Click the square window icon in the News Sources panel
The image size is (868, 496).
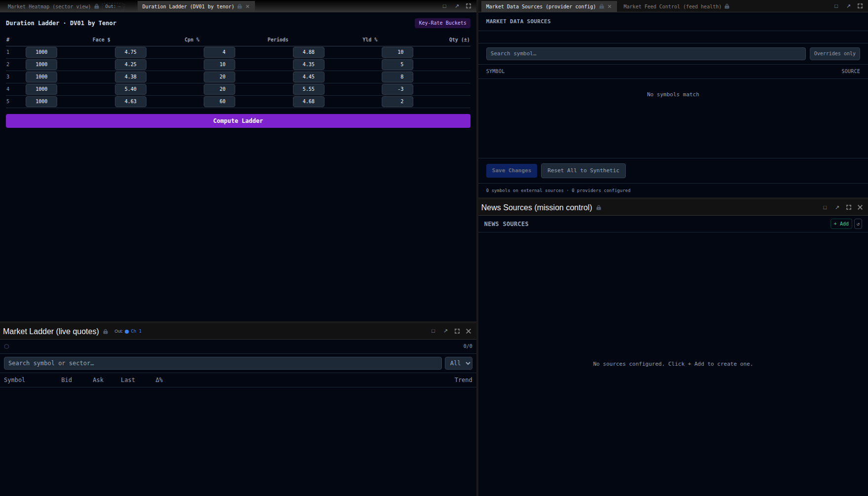coord(825,208)
